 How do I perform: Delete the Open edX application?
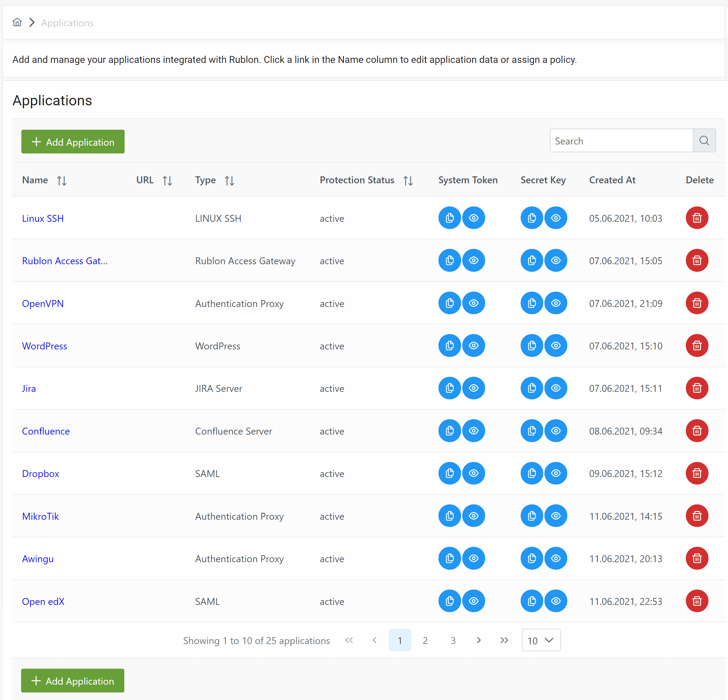coord(696,601)
